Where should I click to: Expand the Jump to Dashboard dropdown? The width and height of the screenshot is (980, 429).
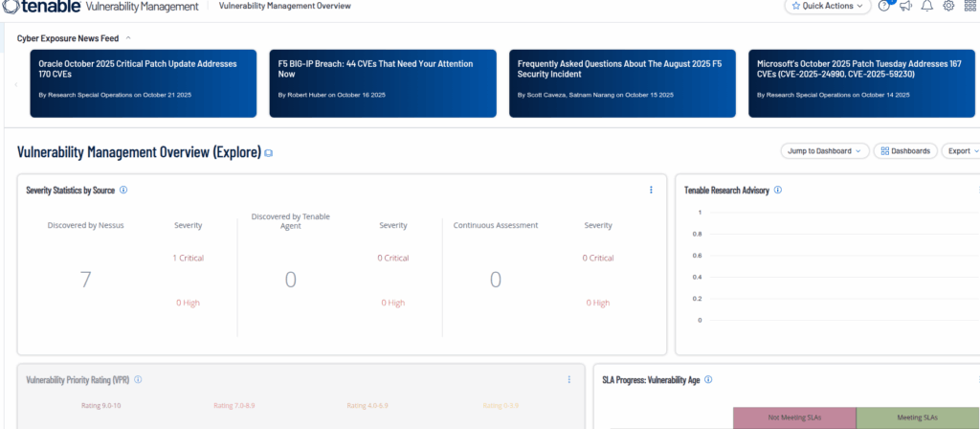click(824, 150)
